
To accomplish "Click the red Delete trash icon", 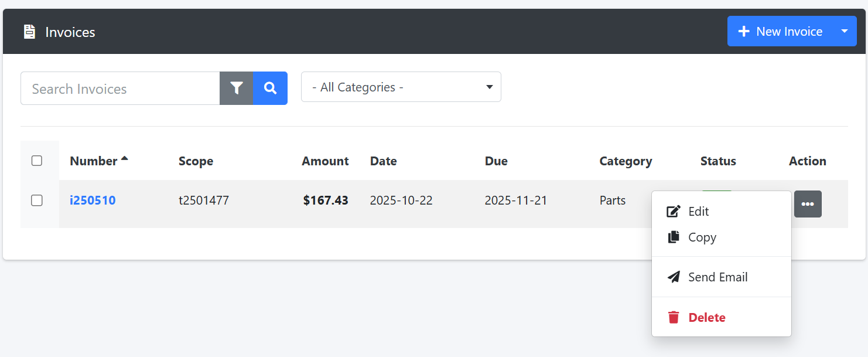I will pyautogui.click(x=674, y=318).
